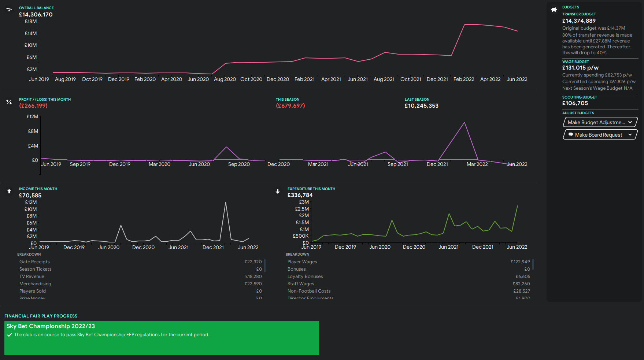Click the Currently spending £82,753 p/w text
The width and height of the screenshot is (644, 360).
597,75
